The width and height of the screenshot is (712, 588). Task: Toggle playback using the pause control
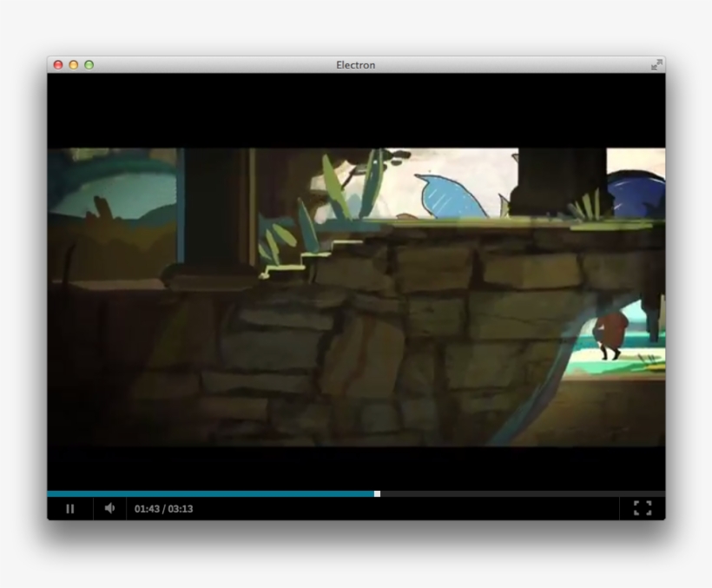69,507
